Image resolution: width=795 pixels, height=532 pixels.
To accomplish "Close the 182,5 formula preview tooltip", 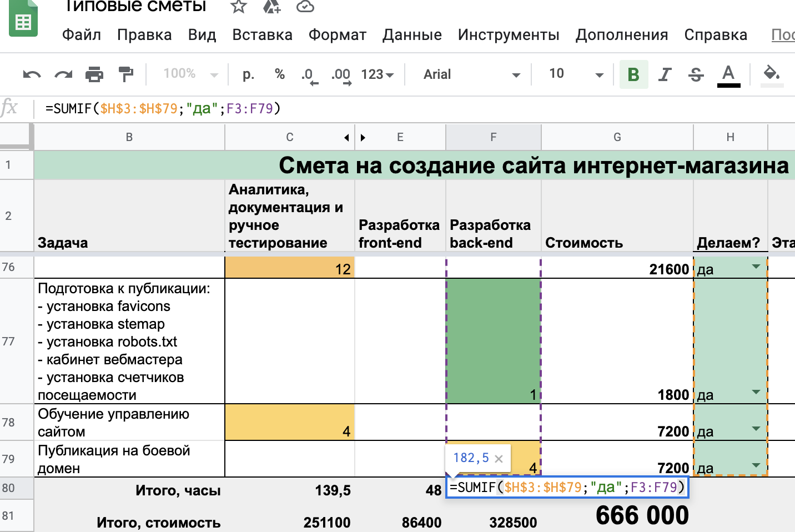I will click(x=499, y=459).
